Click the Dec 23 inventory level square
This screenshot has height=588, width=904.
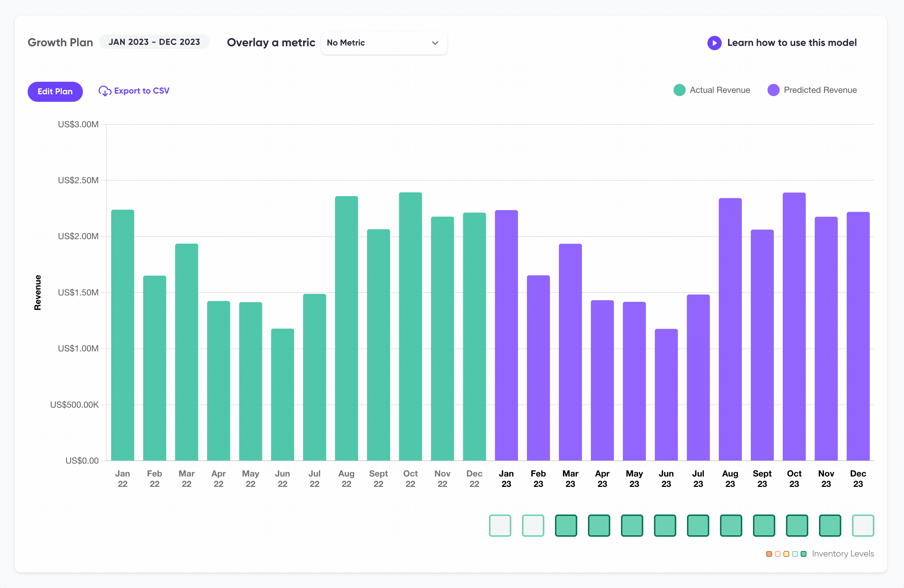pos(863,525)
